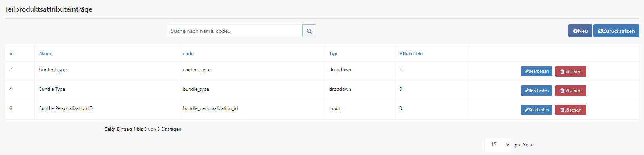Sort table by Name column header

46,54
